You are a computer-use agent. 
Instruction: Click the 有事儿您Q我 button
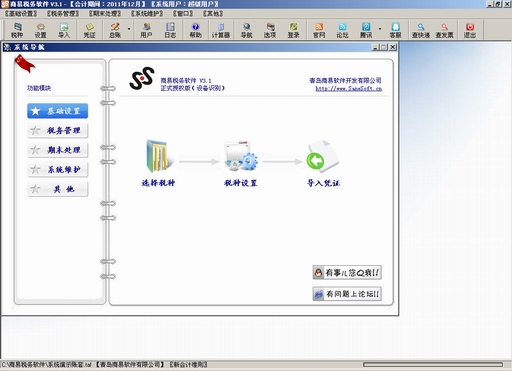pyautogui.click(x=347, y=273)
